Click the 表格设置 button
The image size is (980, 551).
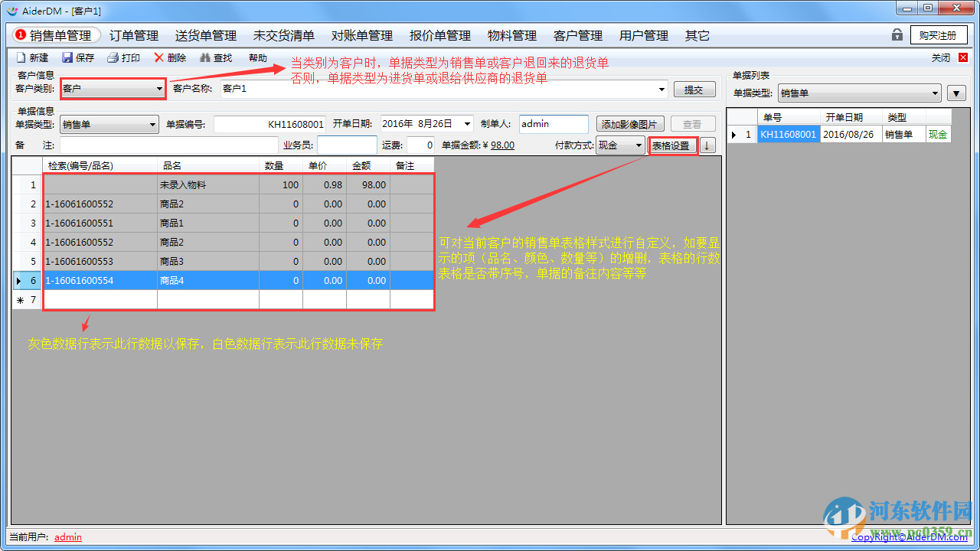click(671, 145)
